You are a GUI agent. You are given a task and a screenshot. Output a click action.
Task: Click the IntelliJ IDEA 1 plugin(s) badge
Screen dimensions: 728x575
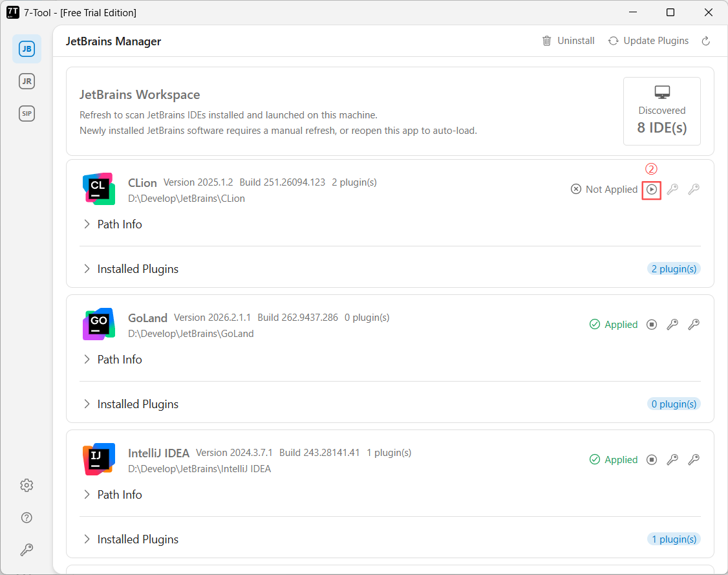[x=674, y=539]
